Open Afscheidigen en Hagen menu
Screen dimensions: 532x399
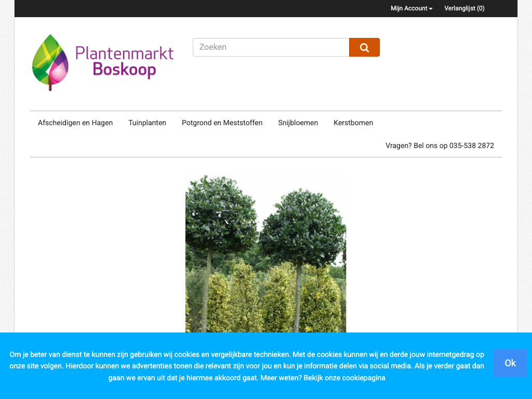pyautogui.click(x=75, y=123)
